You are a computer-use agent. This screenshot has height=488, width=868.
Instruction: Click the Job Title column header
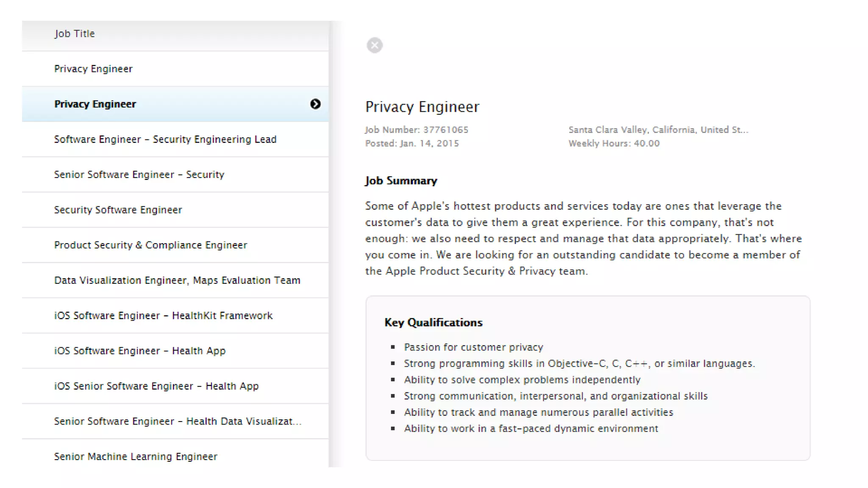tap(75, 34)
